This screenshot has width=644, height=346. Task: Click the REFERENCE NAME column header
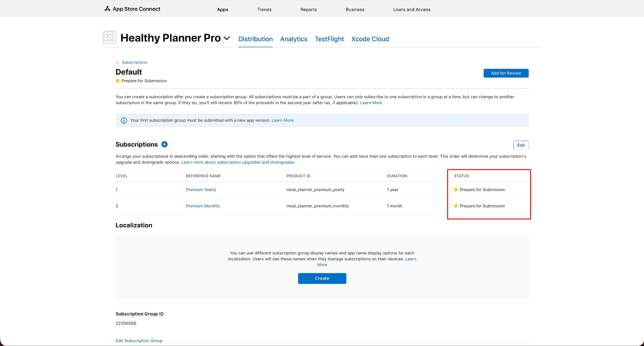click(203, 176)
